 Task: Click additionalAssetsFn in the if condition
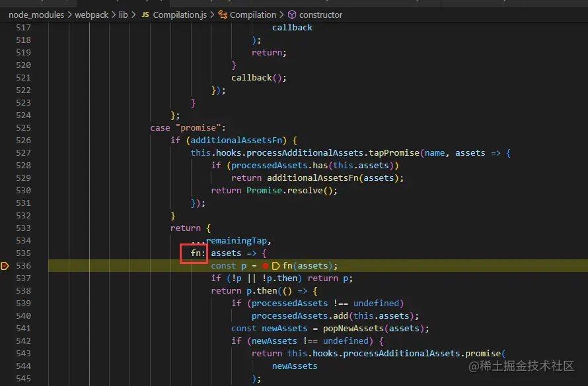(x=237, y=141)
